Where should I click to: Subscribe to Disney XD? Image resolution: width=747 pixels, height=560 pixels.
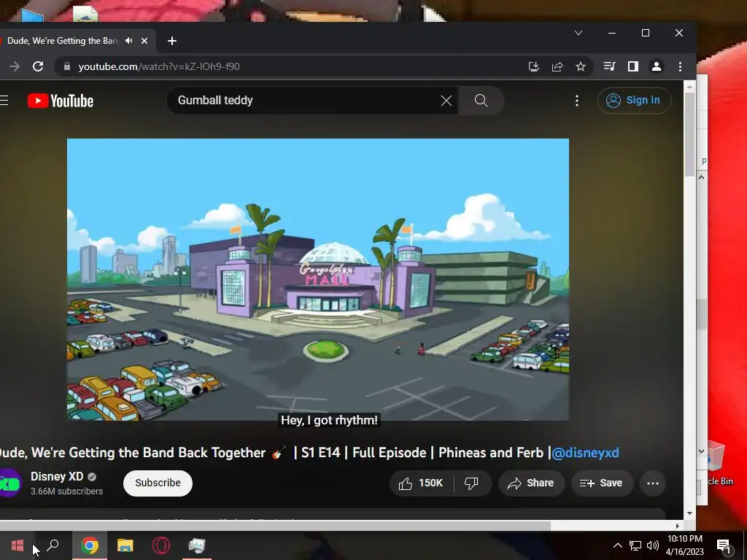click(x=158, y=483)
